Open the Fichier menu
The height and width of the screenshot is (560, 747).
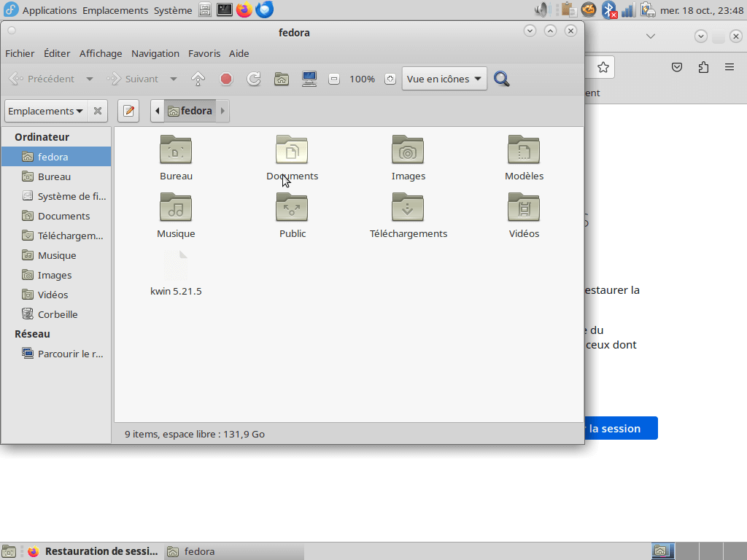point(20,54)
